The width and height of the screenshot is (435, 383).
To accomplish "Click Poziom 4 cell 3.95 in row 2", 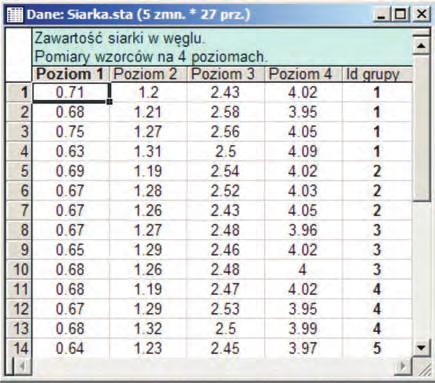I will pyautogui.click(x=303, y=112).
